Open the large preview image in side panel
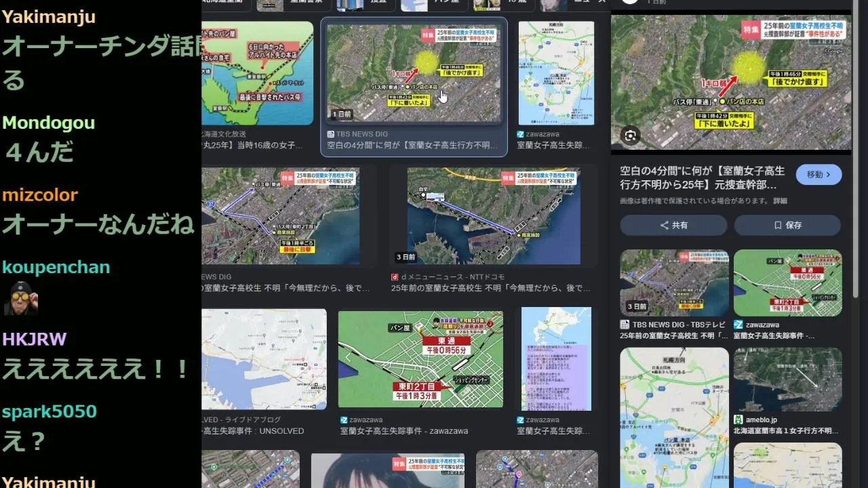868x488 pixels. point(731,82)
